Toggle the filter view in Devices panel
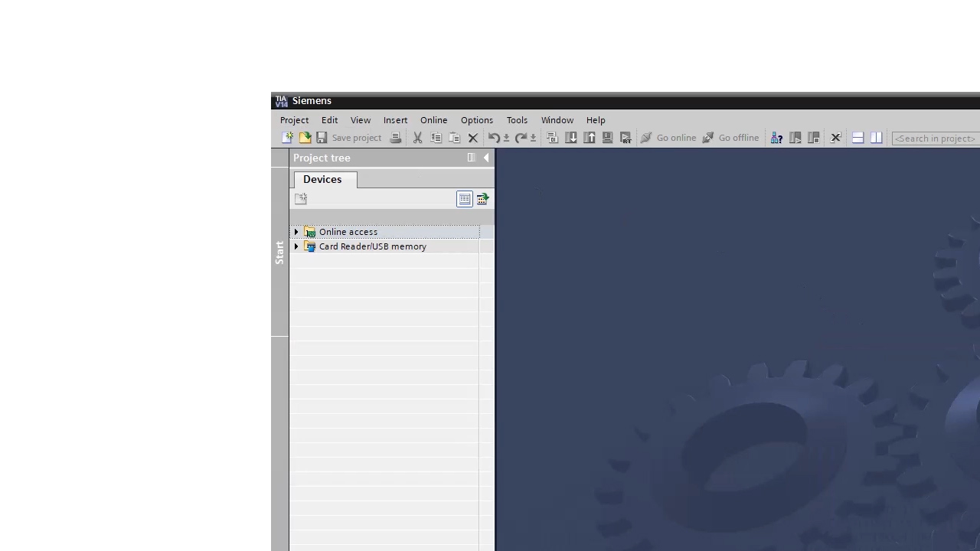Image resolution: width=980 pixels, height=551 pixels. click(465, 199)
